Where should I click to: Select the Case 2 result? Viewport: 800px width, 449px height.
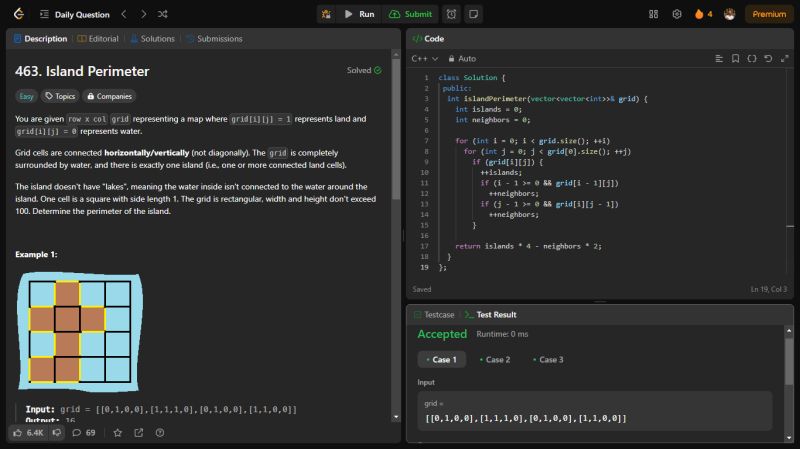pos(495,360)
